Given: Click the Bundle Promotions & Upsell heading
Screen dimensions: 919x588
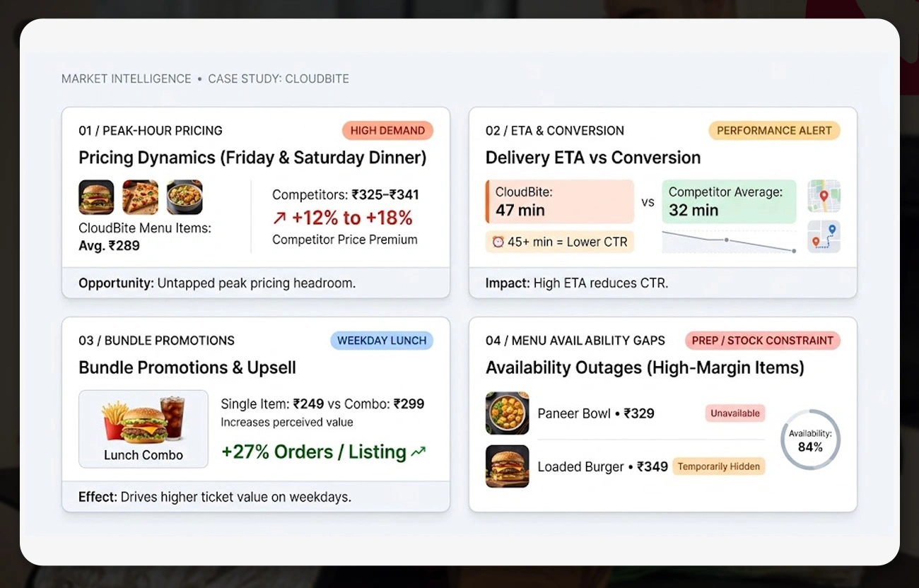Looking at the screenshot, I should pos(187,367).
